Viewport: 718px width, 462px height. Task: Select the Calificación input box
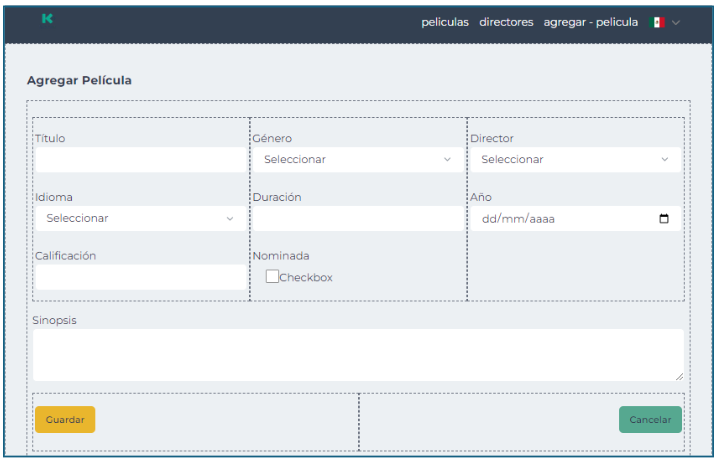point(140,277)
